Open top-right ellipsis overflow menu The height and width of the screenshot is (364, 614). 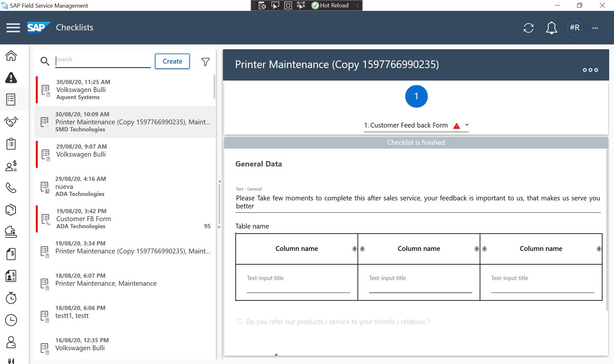pyautogui.click(x=595, y=28)
